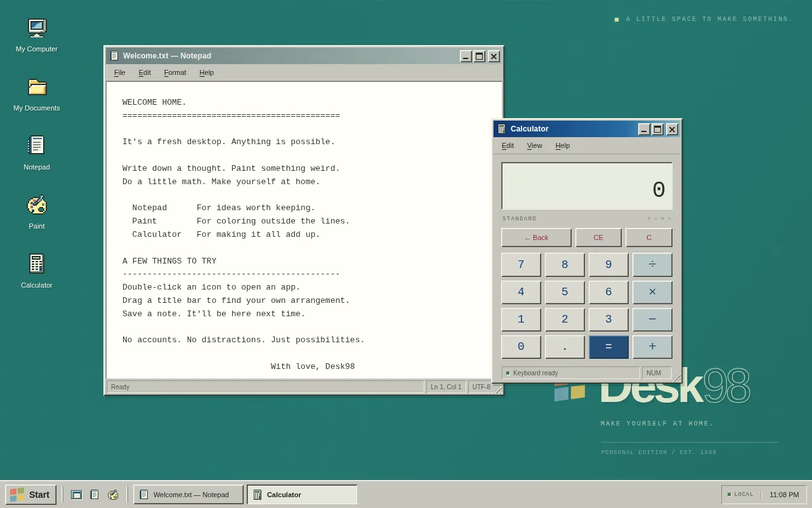The image size is (812, 508).
Task: Click calculator digit 5
Action: pos(565,292)
